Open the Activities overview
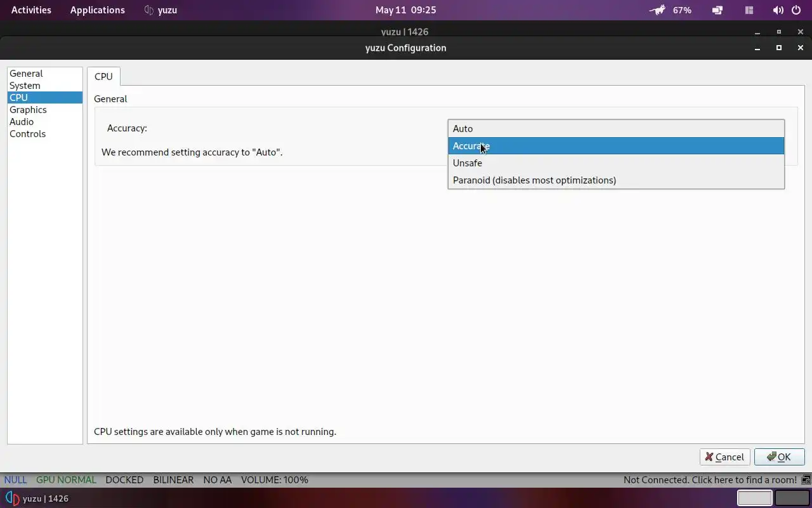 click(x=31, y=10)
